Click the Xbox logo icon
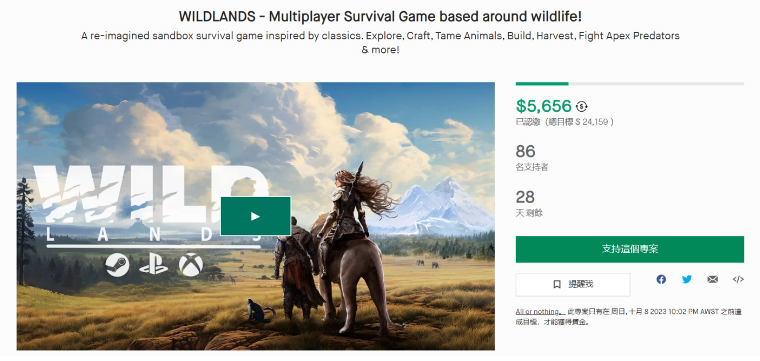This screenshot has width=760, height=361. point(190,266)
